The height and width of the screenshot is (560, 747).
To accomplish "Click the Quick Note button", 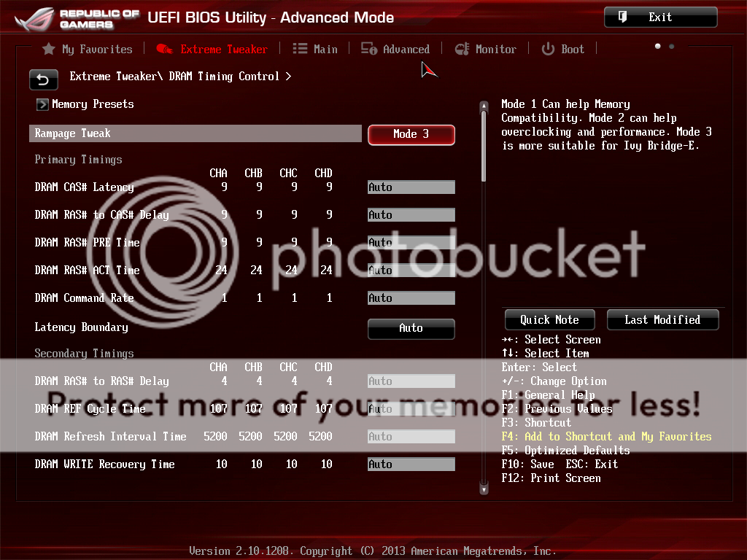I will (x=549, y=319).
